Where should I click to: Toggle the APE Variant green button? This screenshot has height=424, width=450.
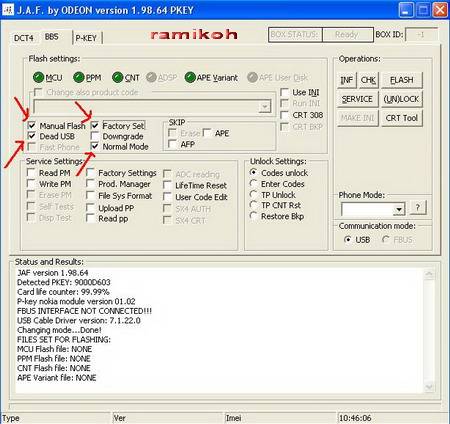(x=190, y=78)
